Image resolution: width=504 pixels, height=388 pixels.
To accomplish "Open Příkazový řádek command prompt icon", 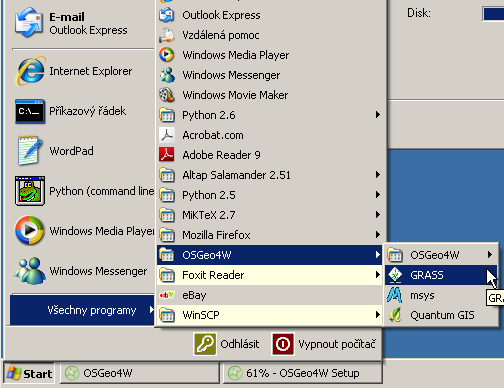I will 30,111.
